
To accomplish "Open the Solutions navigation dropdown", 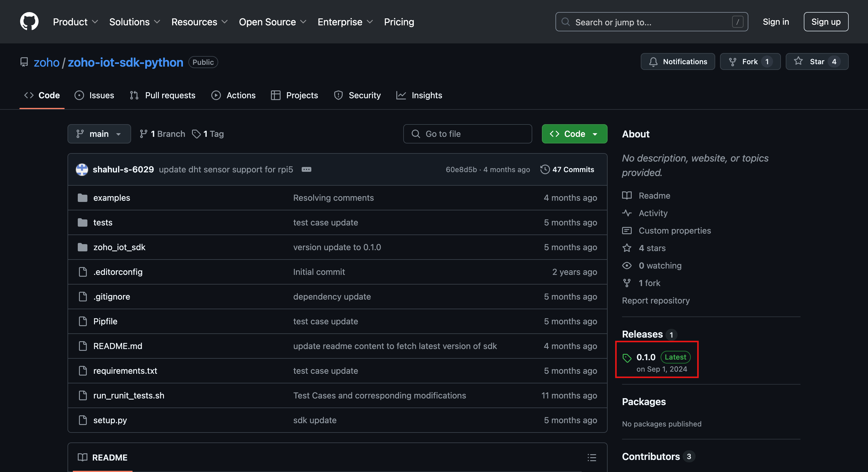I will tap(134, 22).
